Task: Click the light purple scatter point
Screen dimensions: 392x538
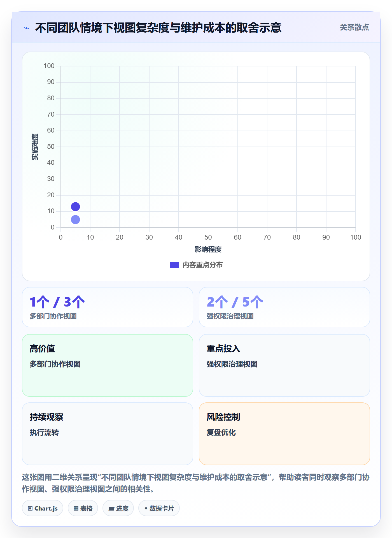Action: click(75, 219)
